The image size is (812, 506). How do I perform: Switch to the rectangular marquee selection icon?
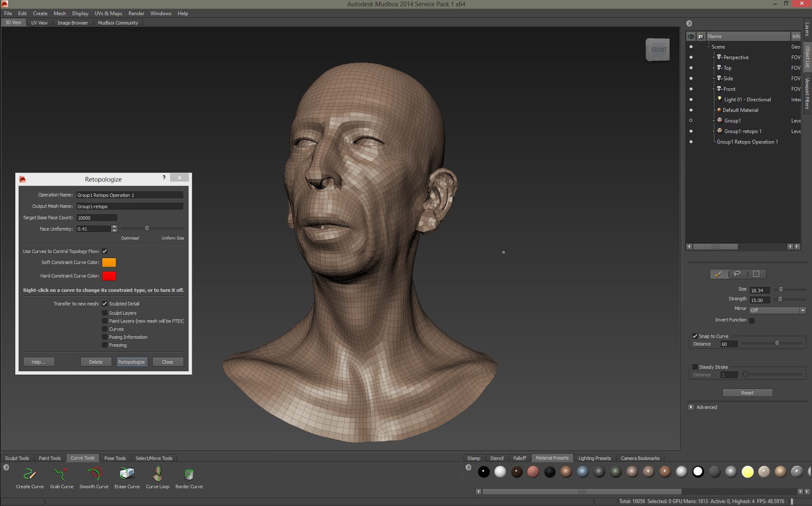pyautogui.click(x=756, y=274)
